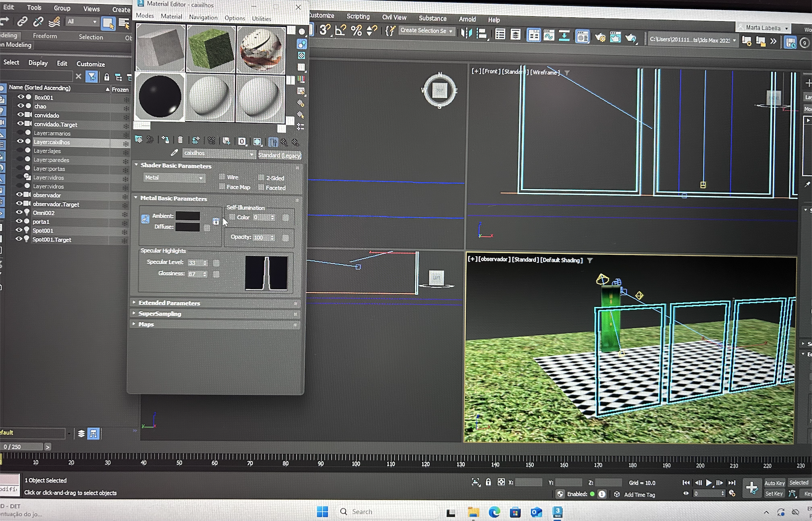This screenshot has width=812, height=521.
Task: Click the Diffuse color swatch
Action: coord(188,227)
